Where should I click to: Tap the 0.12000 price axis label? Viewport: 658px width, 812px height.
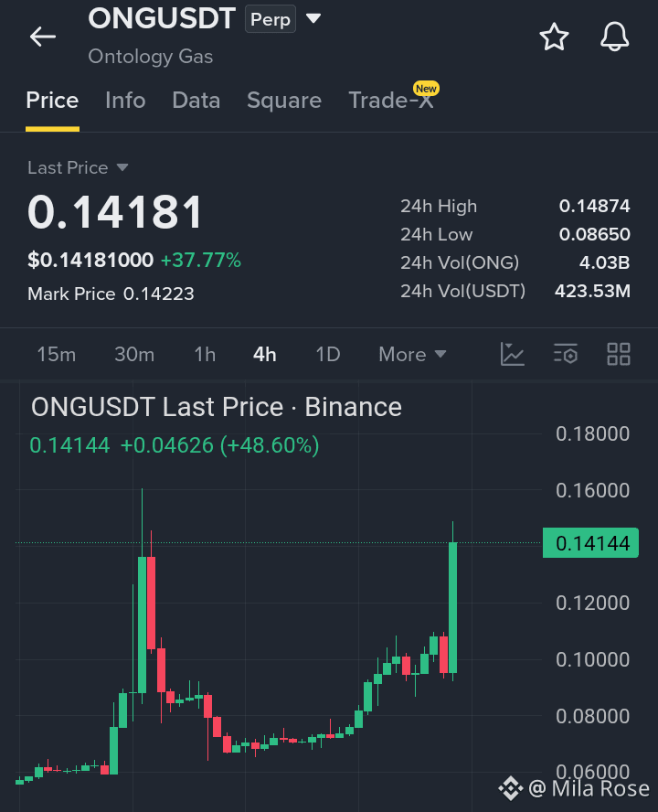point(592,603)
